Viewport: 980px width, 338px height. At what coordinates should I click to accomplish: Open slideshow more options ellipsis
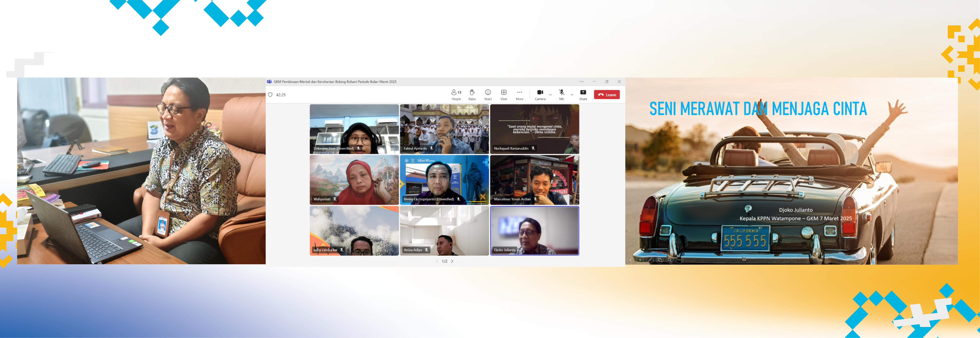tap(680, 260)
